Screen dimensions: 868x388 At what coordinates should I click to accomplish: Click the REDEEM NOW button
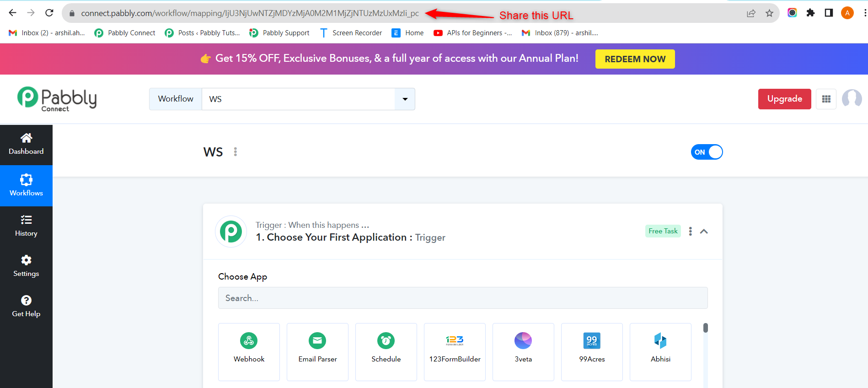click(635, 59)
